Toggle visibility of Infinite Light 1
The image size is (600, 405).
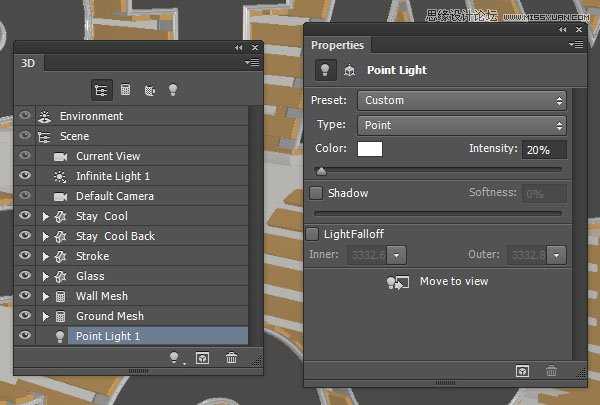[25, 175]
